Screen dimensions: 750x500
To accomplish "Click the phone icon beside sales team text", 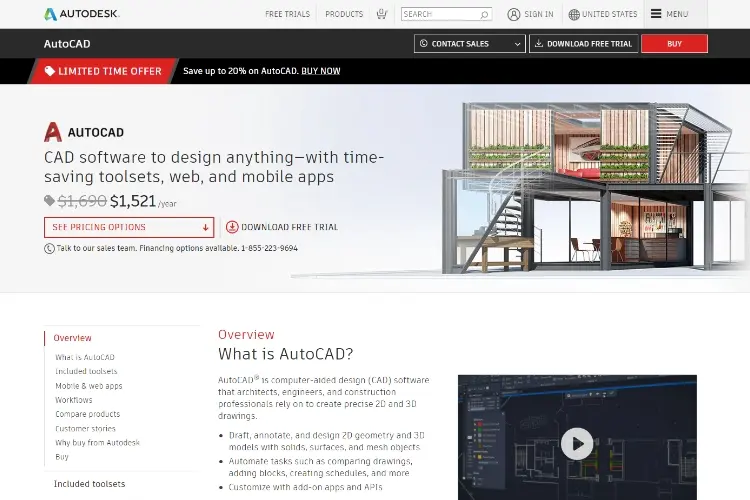I will coord(49,248).
